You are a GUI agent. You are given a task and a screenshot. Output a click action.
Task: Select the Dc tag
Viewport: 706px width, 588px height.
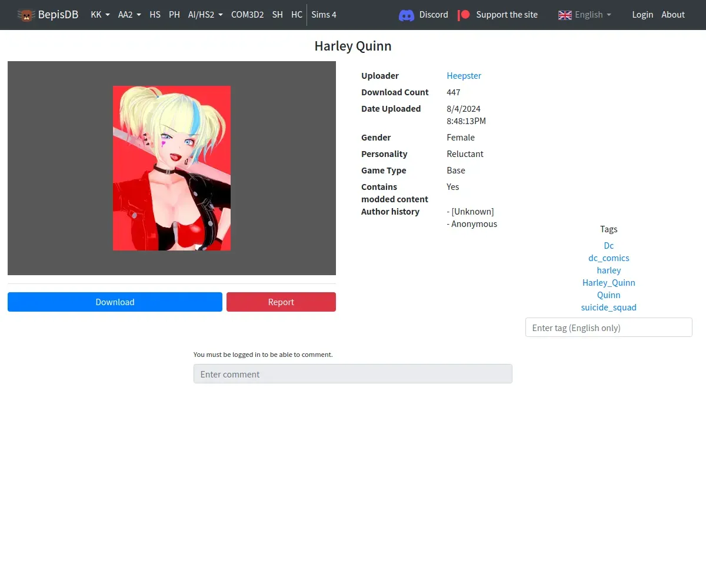click(609, 246)
